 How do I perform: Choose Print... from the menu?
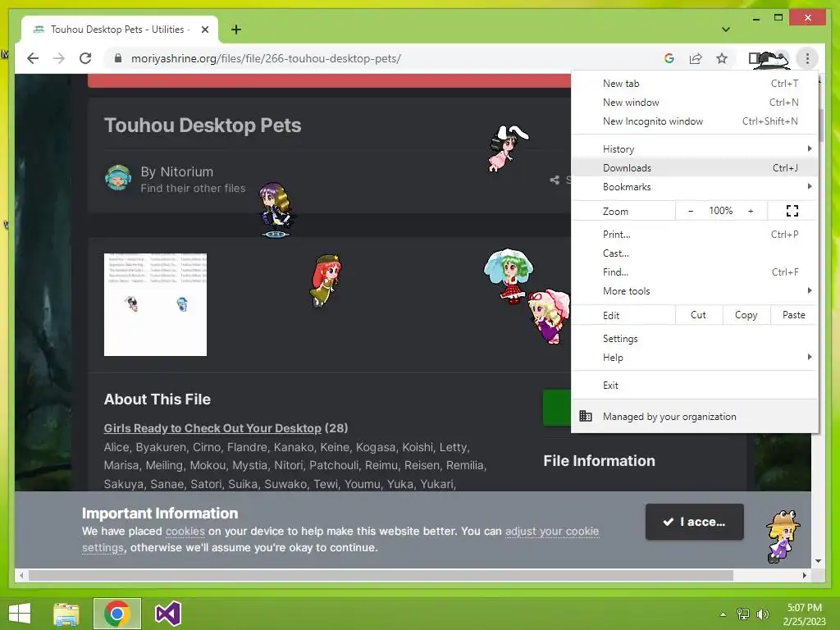point(695,234)
